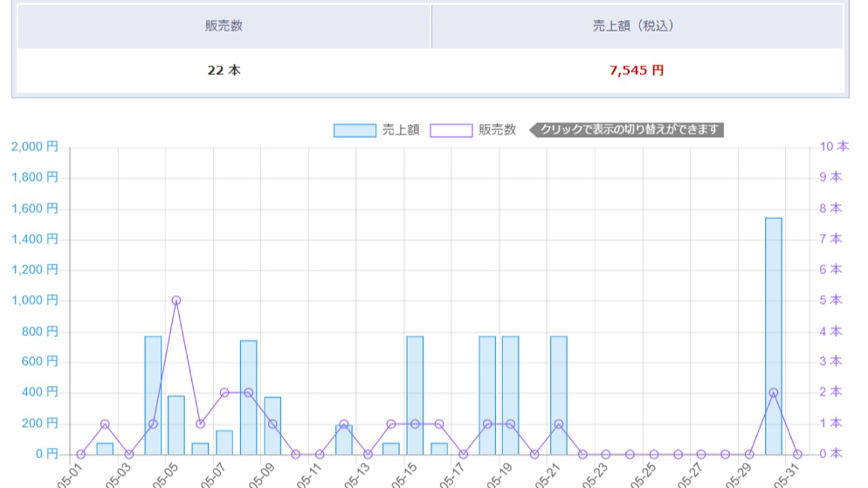Click the 5本 peak point on 05-05

tap(176, 300)
